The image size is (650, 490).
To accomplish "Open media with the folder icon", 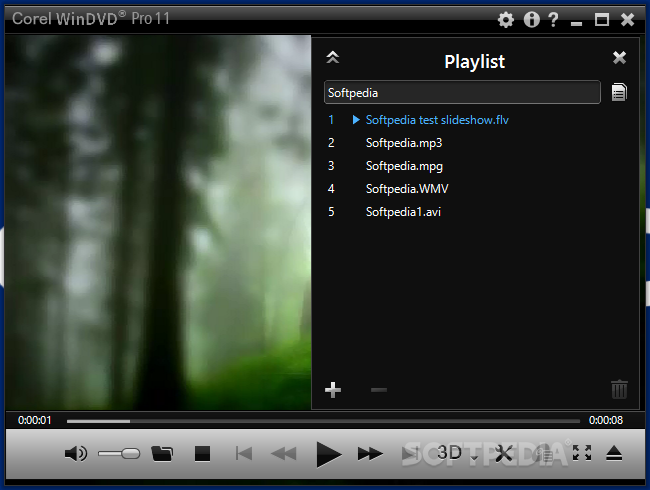I will 162,454.
